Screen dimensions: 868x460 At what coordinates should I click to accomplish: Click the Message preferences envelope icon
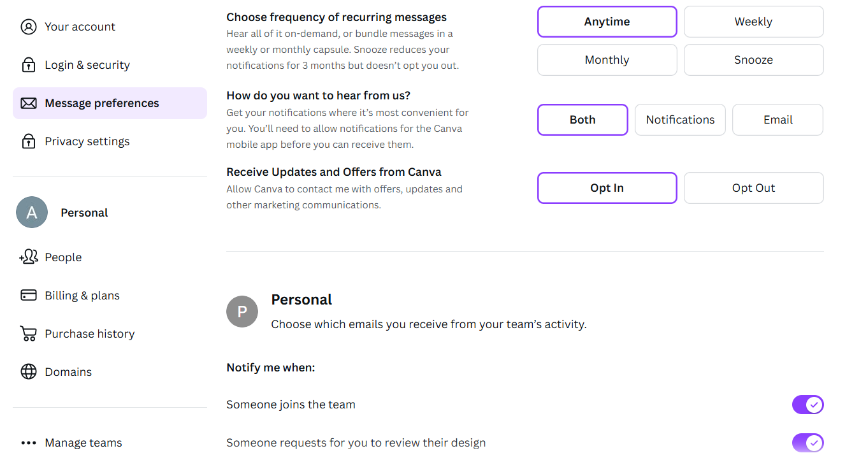pyautogui.click(x=29, y=103)
